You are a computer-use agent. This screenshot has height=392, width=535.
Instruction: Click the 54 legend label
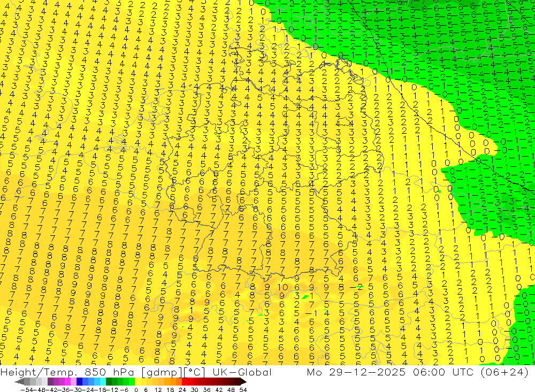coord(243,390)
